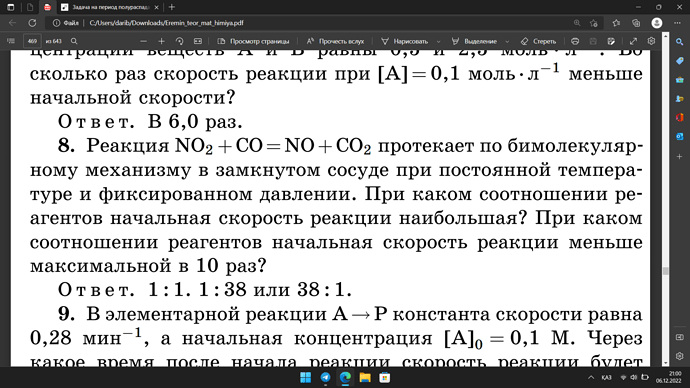690x388 pixels.
Task: Print the PDF document
Action: click(575, 41)
